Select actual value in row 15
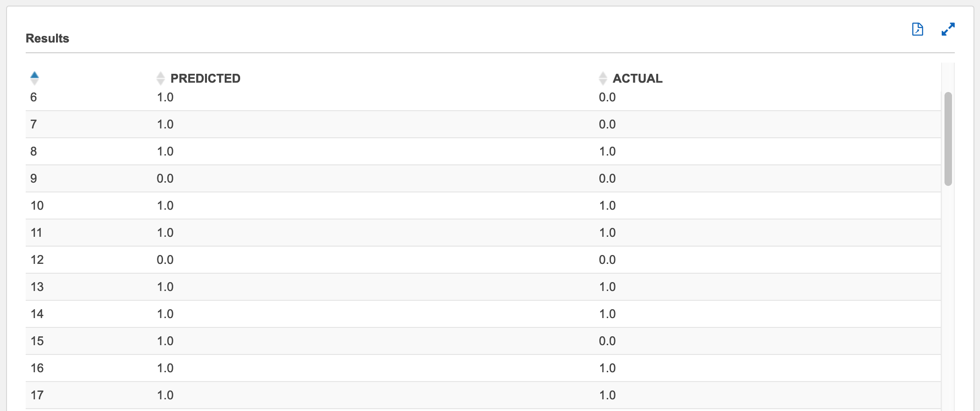 (607, 341)
